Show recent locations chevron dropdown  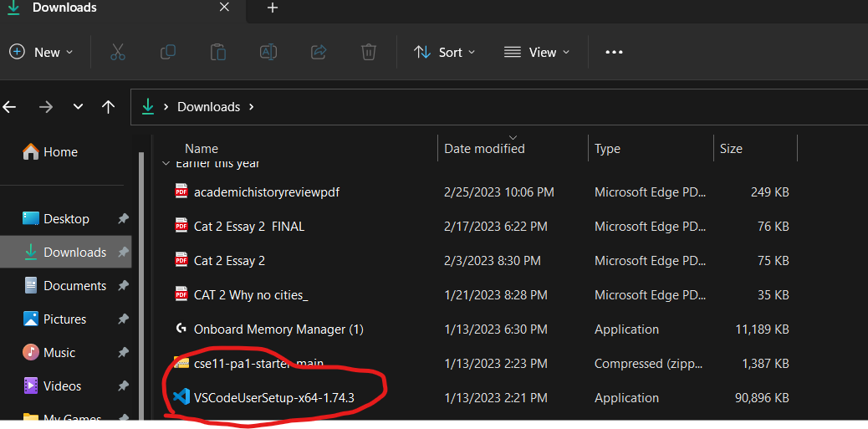[78, 107]
